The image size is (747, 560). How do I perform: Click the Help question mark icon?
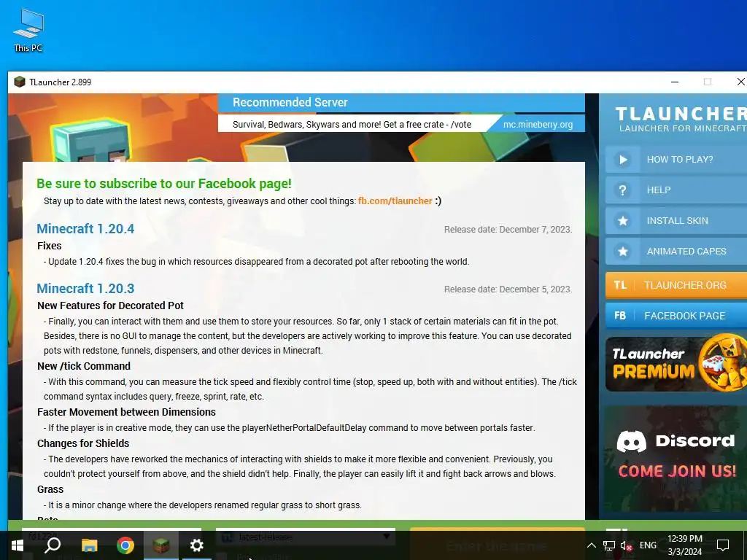pyautogui.click(x=623, y=190)
